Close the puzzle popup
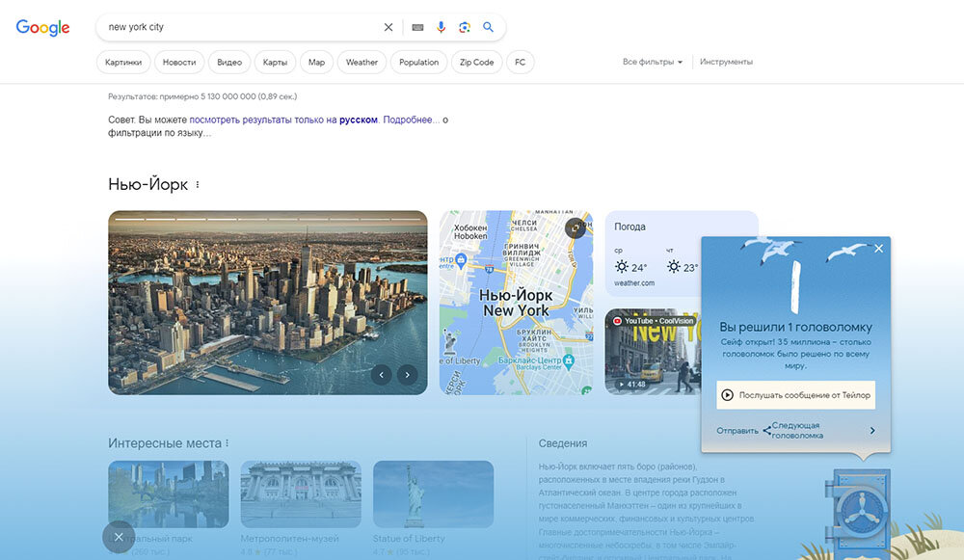 (x=878, y=249)
